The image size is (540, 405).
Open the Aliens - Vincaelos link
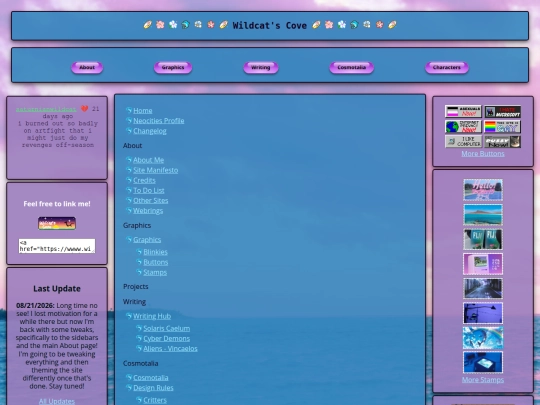pos(170,349)
